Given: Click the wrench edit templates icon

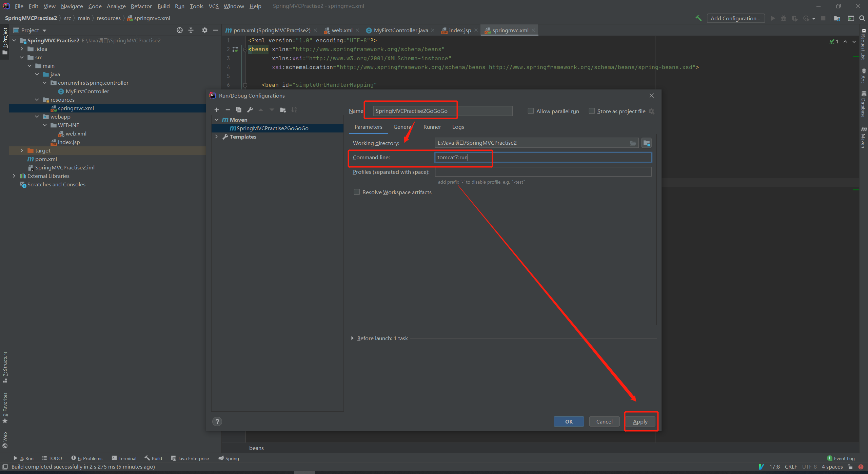Looking at the screenshot, I should click(x=250, y=110).
